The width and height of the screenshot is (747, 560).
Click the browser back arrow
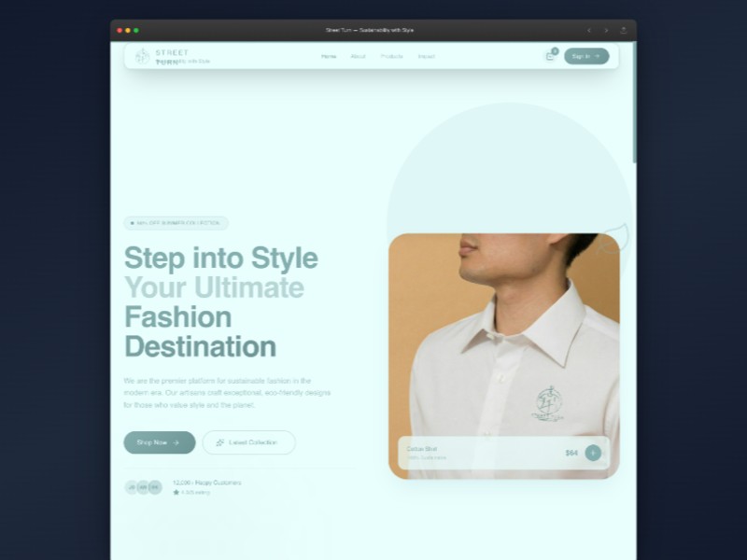coord(589,30)
